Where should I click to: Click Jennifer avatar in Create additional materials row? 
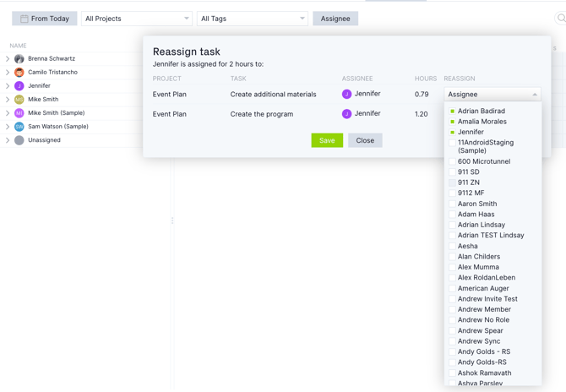tap(346, 95)
